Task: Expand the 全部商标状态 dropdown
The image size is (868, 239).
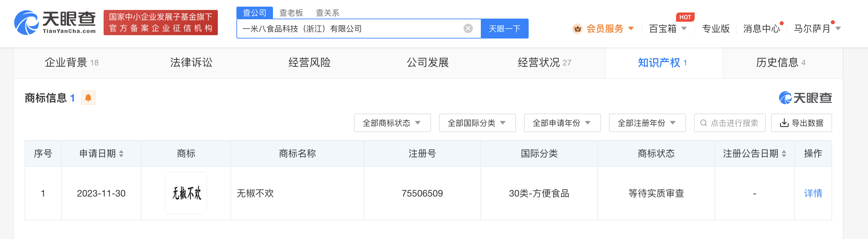Action: coord(392,123)
